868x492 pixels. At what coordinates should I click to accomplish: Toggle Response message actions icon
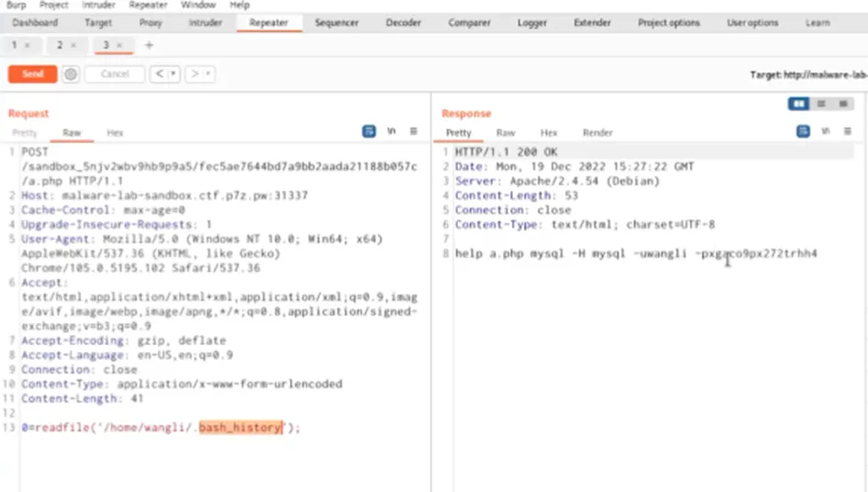pos(803,131)
